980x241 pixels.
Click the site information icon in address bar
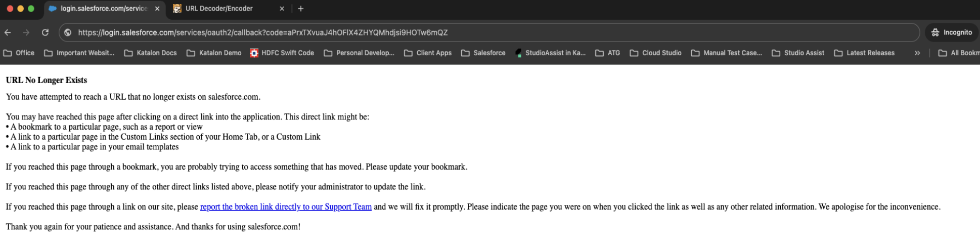click(x=68, y=32)
